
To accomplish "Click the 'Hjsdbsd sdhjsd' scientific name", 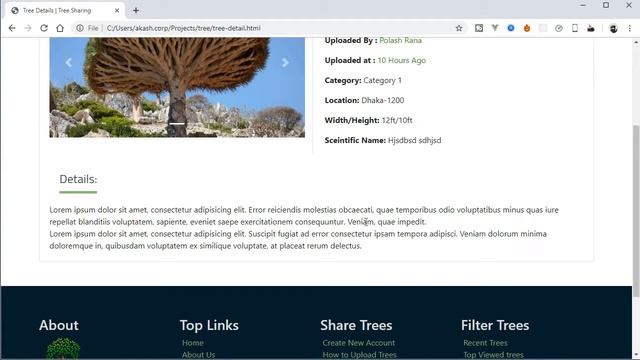I will pyautogui.click(x=414, y=140).
